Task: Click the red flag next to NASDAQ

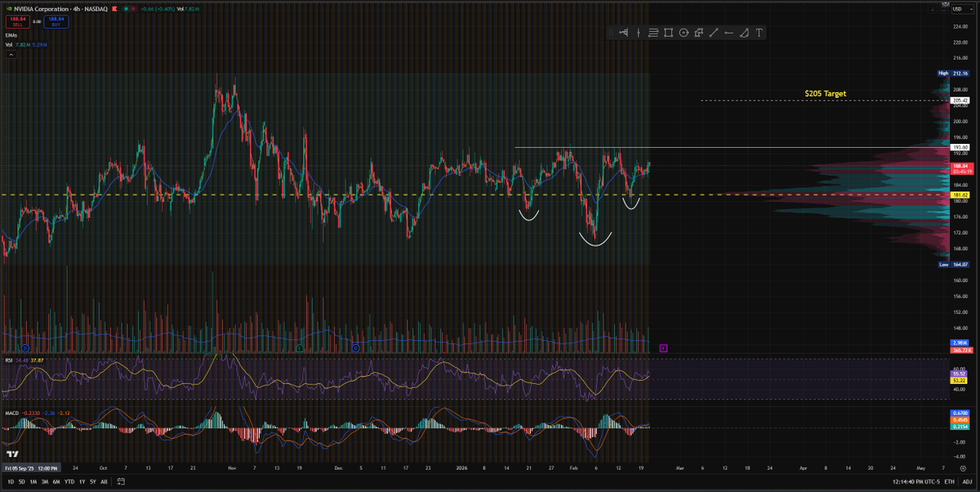Action: [114, 7]
